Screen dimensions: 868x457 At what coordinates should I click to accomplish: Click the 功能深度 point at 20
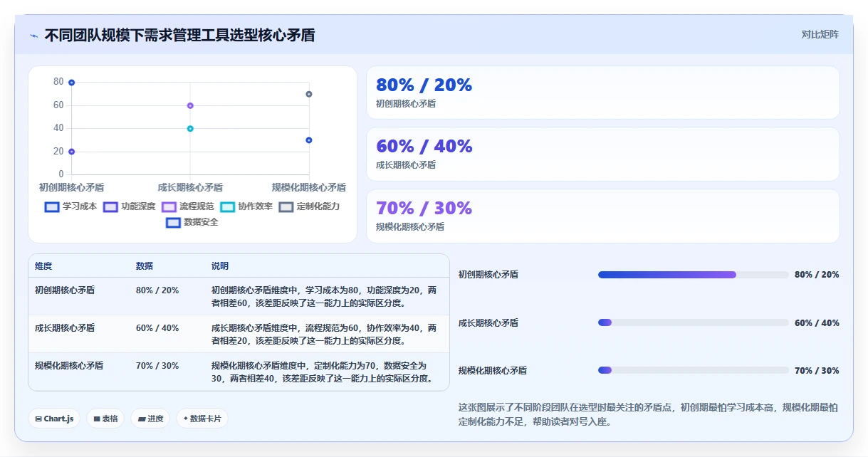coord(71,152)
